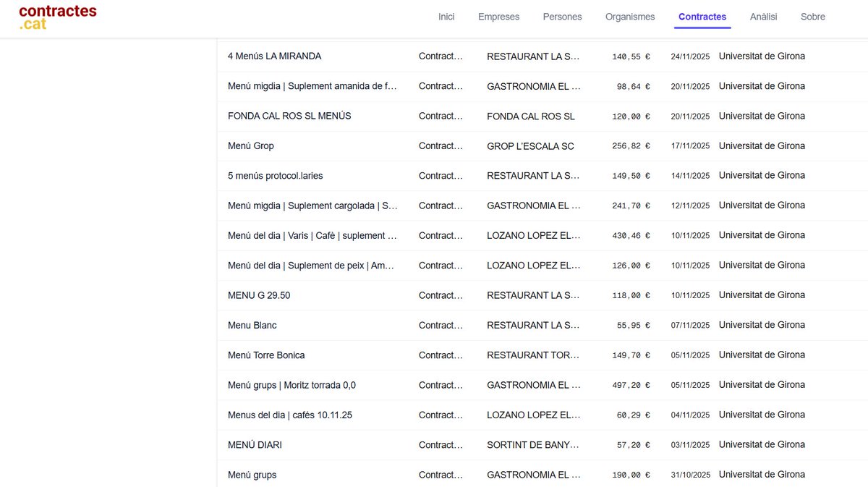The height and width of the screenshot is (487, 868).
Task: Select the date 12/11/2025
Action: (690, 206)
